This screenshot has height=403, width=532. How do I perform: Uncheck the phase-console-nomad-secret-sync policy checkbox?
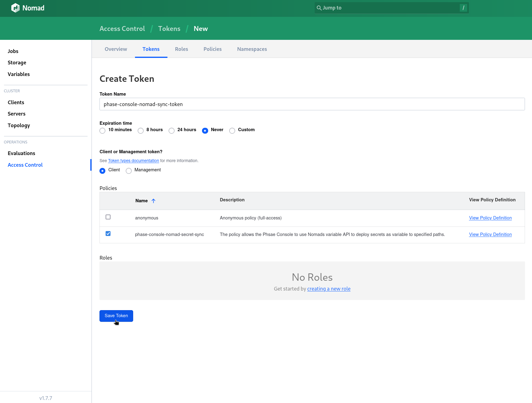[x=108, y=234]
